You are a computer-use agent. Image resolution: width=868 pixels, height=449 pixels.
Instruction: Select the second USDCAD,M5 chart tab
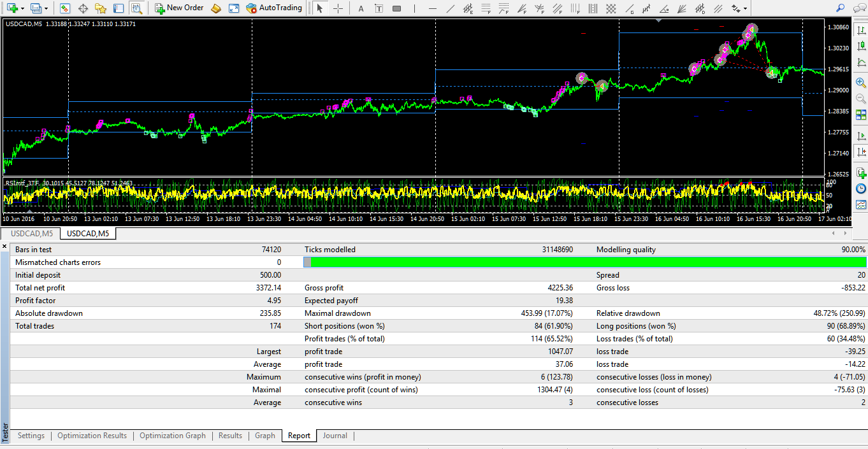point(88,233)
